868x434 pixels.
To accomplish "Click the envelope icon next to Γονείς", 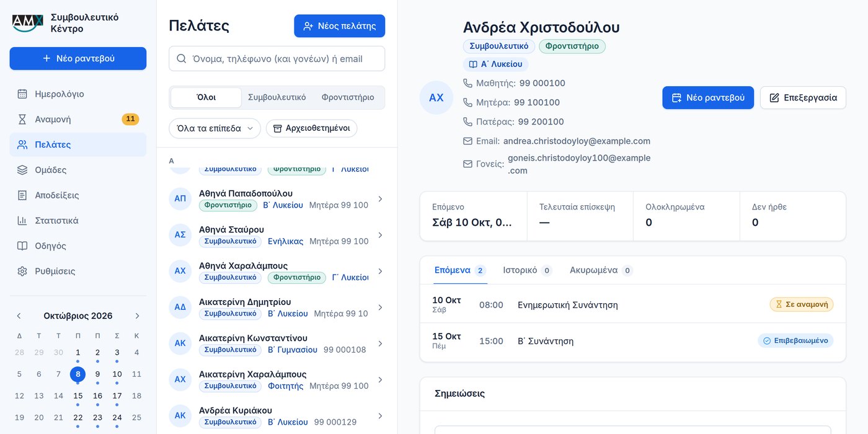I will click(468, 164).
